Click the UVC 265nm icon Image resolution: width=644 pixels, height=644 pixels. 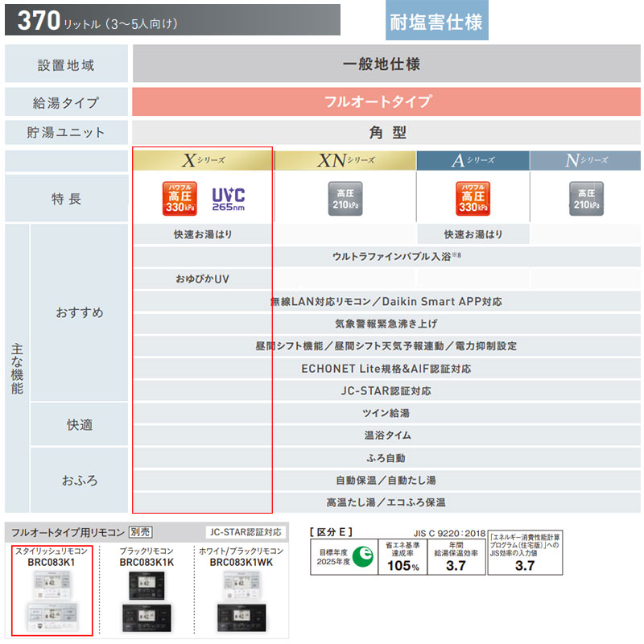click(x=229, y=199)
